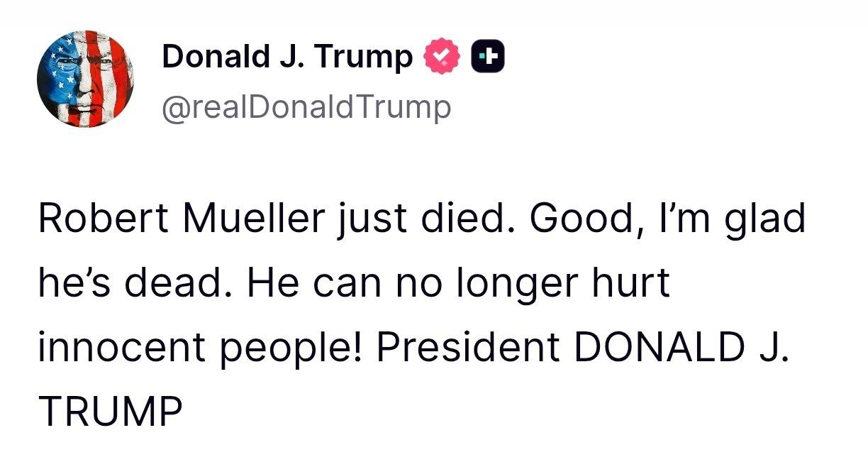
Task: Open the "Donald J. Trump" display name
Action: point(287,56)
